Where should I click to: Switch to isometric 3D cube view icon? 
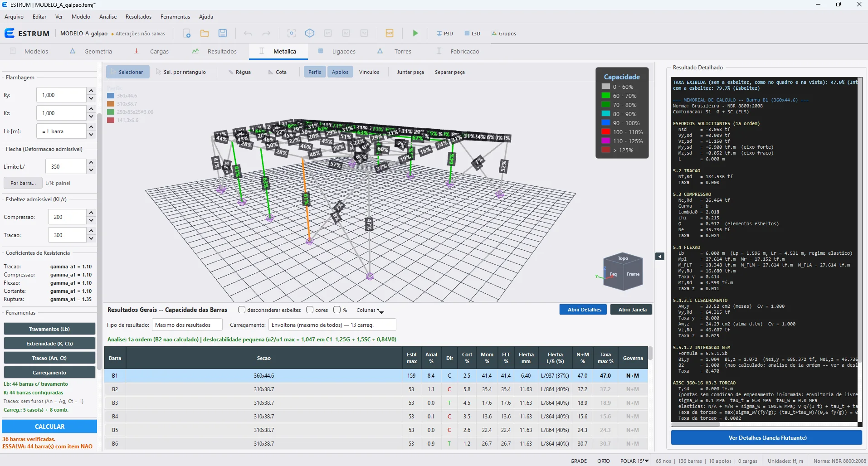(x=310, y=34)
